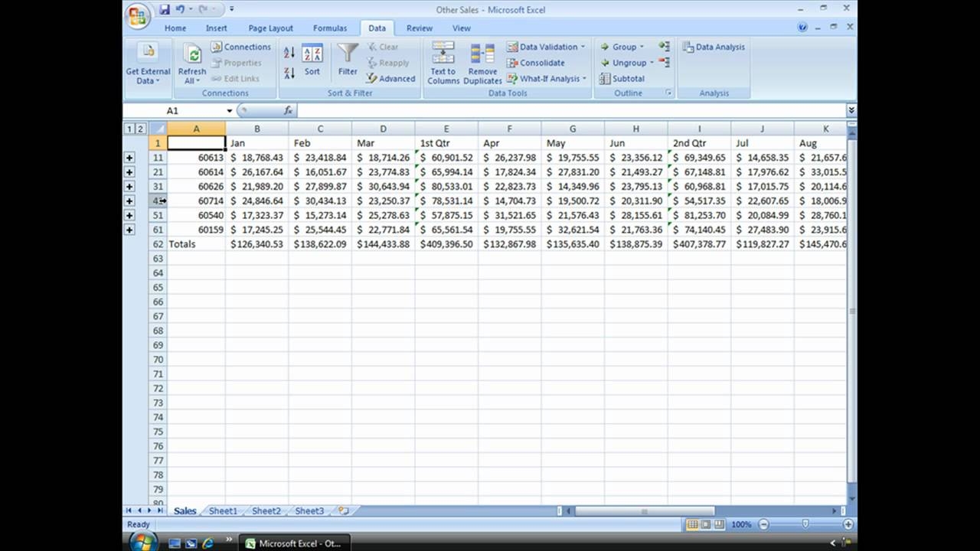The width and height of the screenshot is (980, 551).
Task: Launch Data Analysis from the Analysis group
Action: (x=714, y=47)
